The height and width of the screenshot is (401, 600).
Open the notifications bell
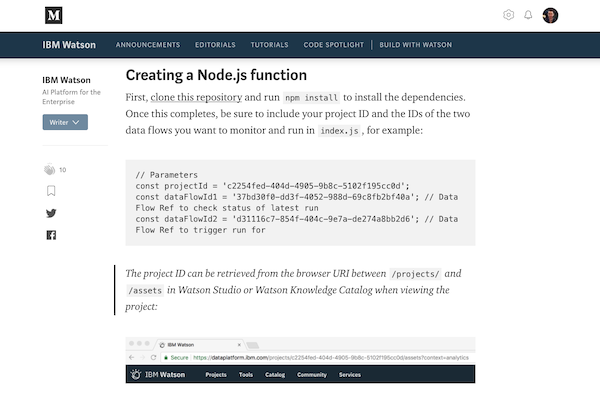click(528, 15)
